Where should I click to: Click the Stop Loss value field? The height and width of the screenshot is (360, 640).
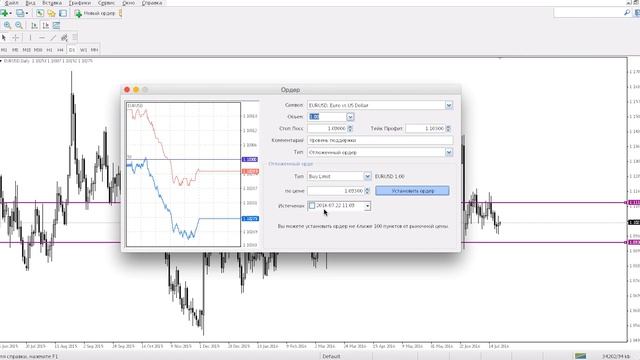tap(327, 129)
